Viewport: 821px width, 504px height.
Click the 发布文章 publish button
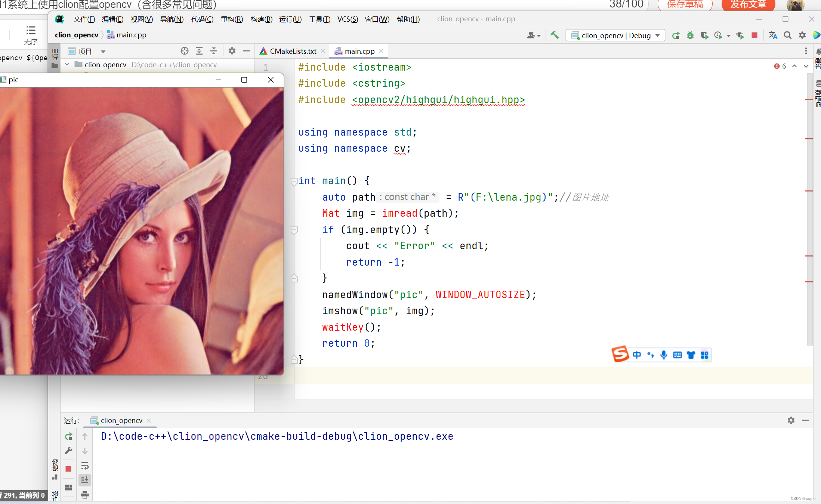(748, 4)
